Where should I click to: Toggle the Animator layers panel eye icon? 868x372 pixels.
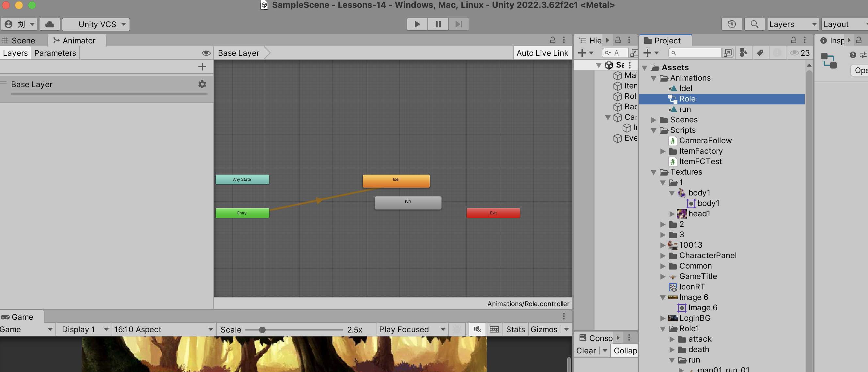point(206,53)
